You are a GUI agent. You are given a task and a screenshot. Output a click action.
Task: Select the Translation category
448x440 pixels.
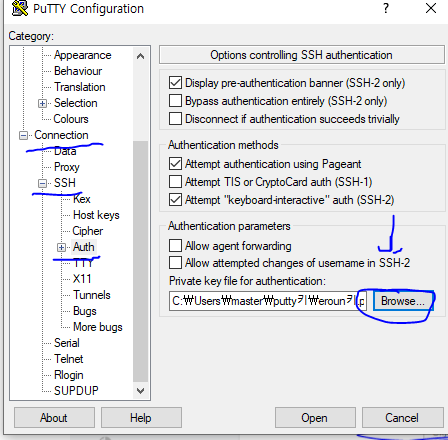point(80,87)
